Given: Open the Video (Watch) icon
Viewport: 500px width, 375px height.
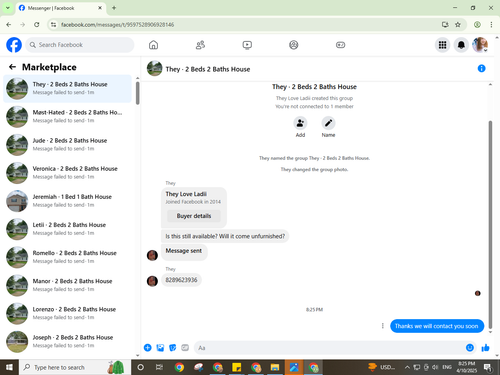Looking at the screenshot, I should click(x=247, y=45).
